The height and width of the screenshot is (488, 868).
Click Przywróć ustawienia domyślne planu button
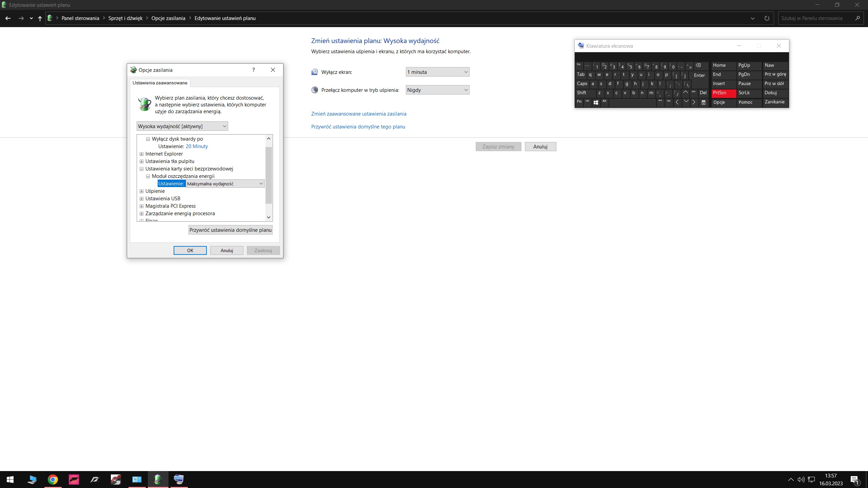click(230, 230)
